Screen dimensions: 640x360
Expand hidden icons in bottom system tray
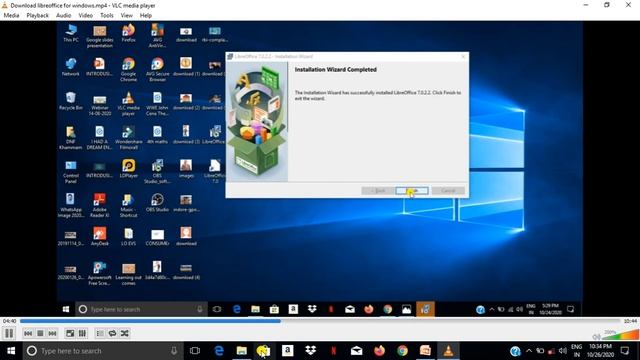coord(529,351)
